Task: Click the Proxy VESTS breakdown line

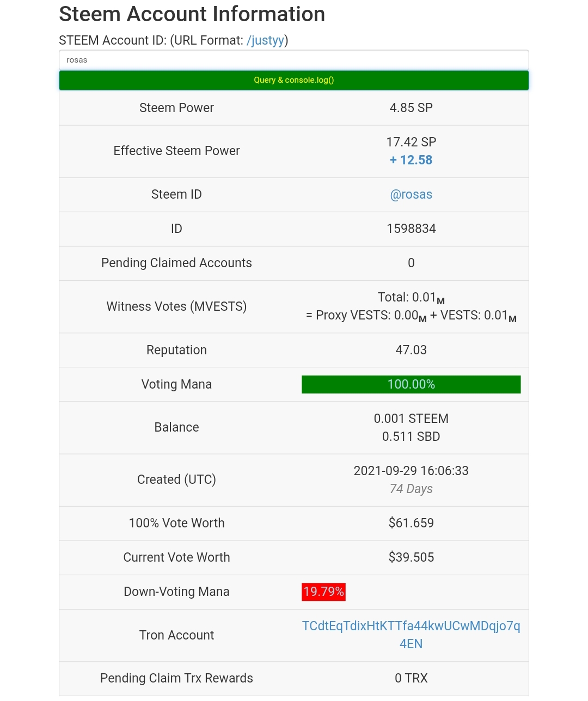Action: pos(411,316)
